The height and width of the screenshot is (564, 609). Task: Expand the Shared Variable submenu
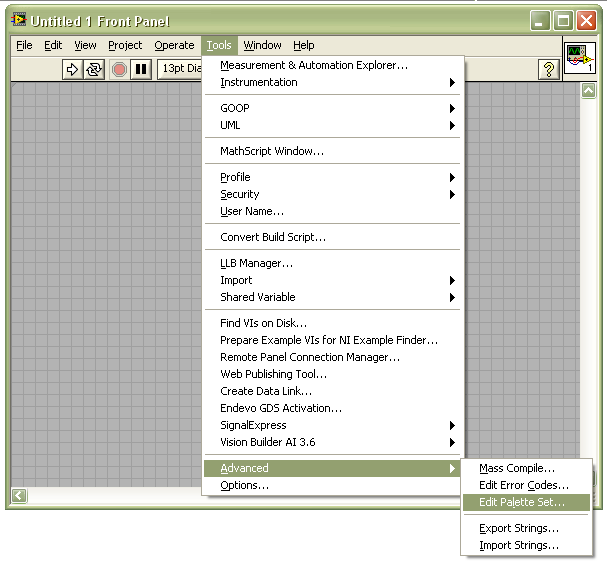(332, 297)
